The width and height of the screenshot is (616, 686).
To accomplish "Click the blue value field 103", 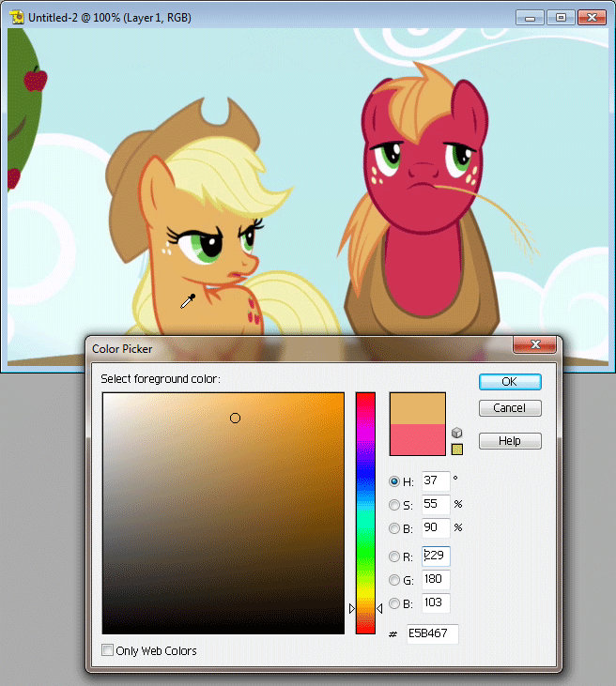I will click(436, 602).
